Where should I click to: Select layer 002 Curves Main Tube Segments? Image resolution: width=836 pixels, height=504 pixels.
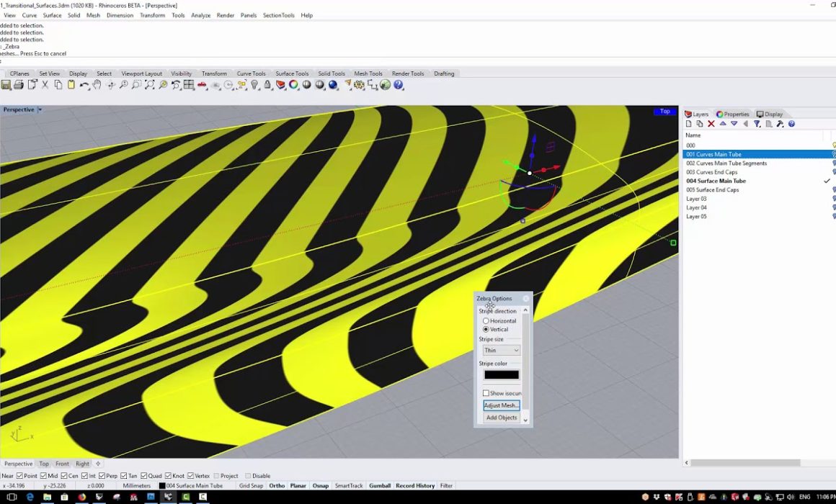pos(726,163)
